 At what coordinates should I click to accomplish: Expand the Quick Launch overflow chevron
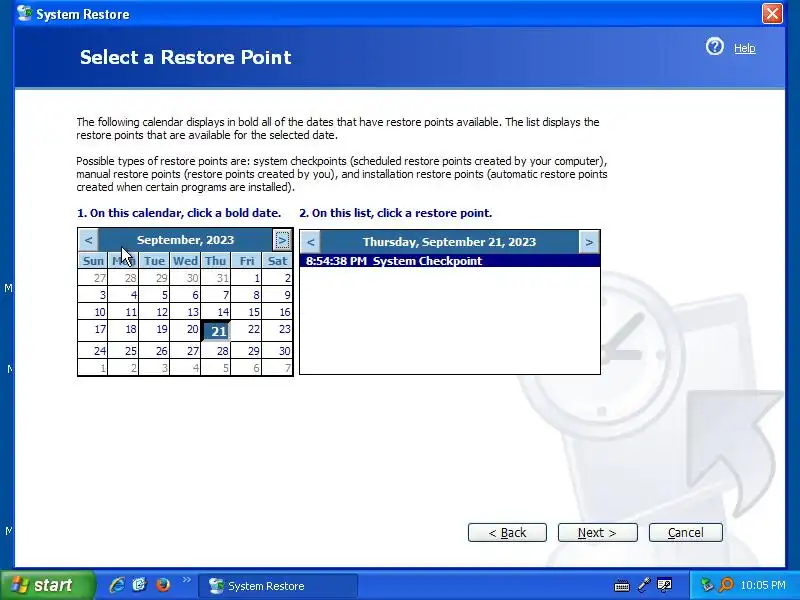(x=186, y=580)
